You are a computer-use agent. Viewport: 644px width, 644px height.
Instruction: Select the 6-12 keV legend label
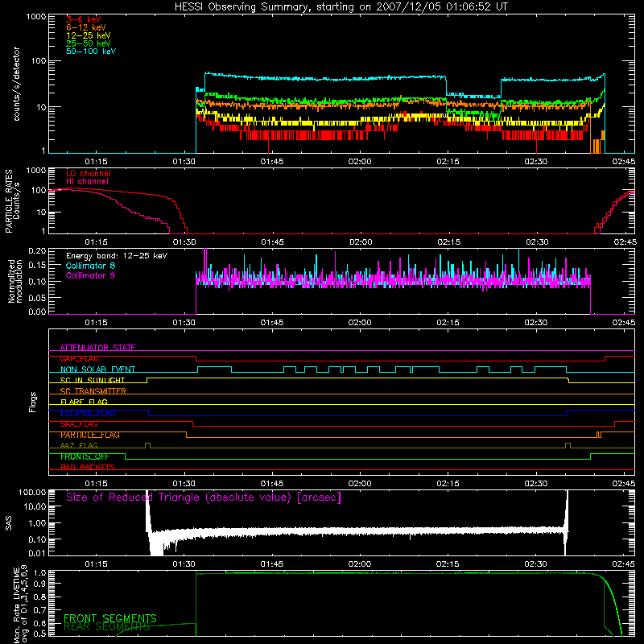click(x=86, y=27)
